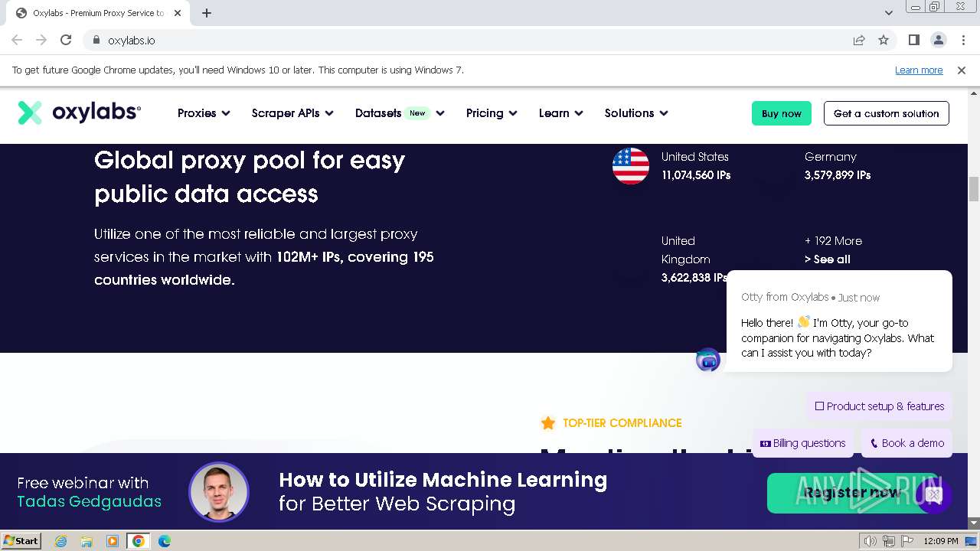Expand the Solutions menu

636,113
